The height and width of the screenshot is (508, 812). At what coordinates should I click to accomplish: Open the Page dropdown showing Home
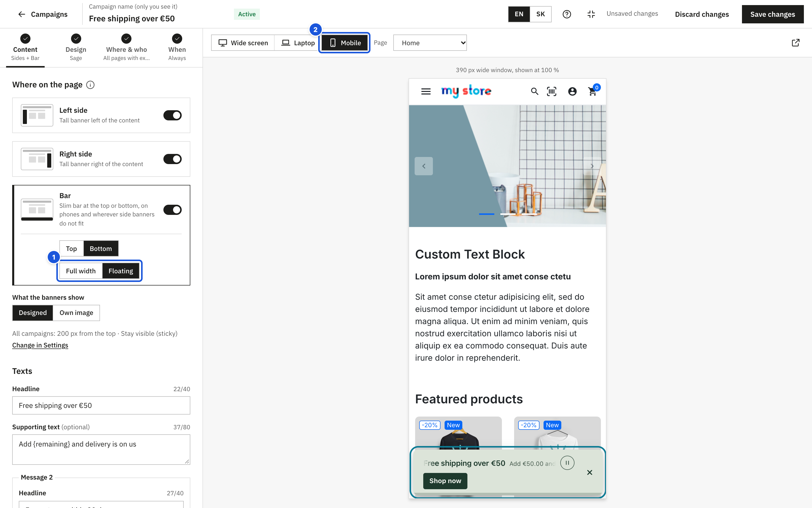pos(430,43)
